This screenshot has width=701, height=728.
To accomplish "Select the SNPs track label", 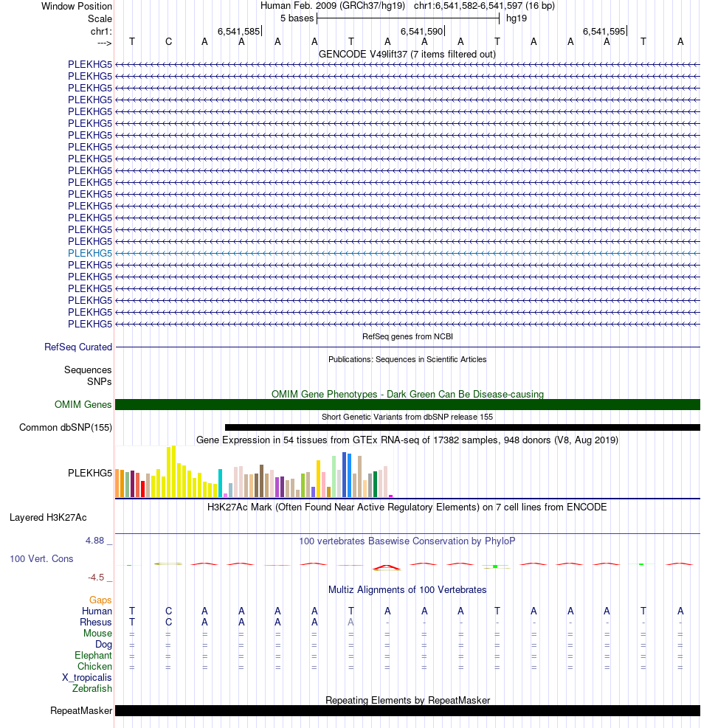I will tap(100, 381).
